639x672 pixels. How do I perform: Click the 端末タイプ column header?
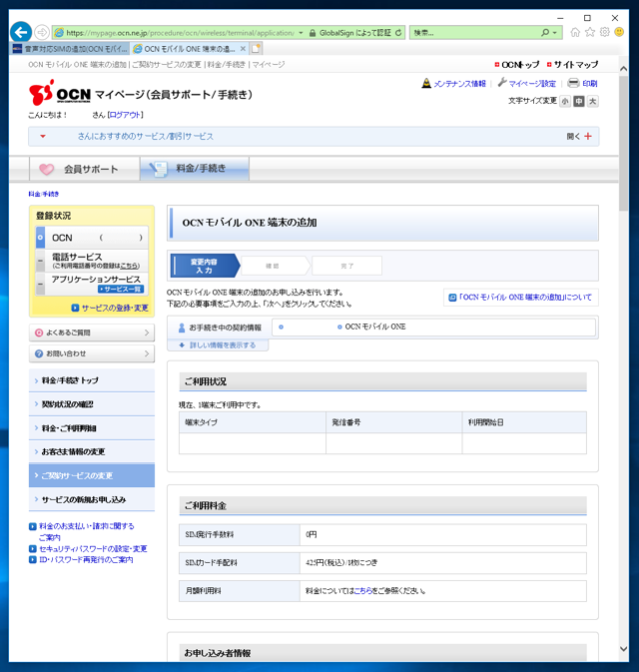point(253,422)
